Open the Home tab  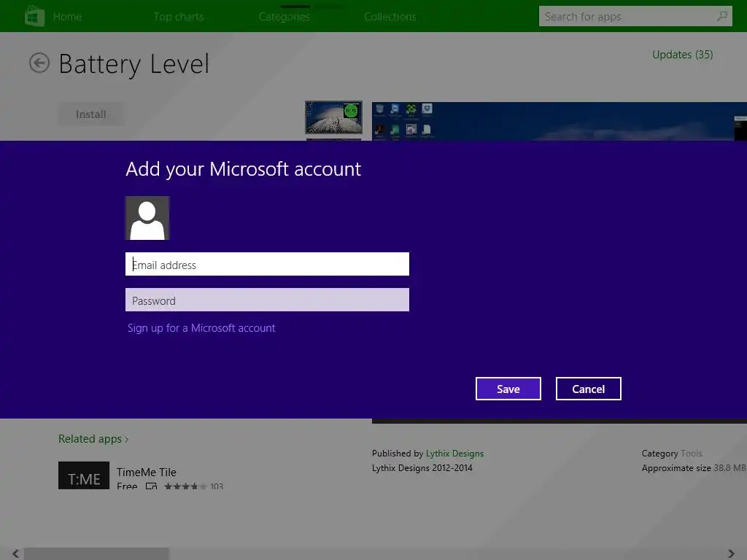click(x=67, y=17)
